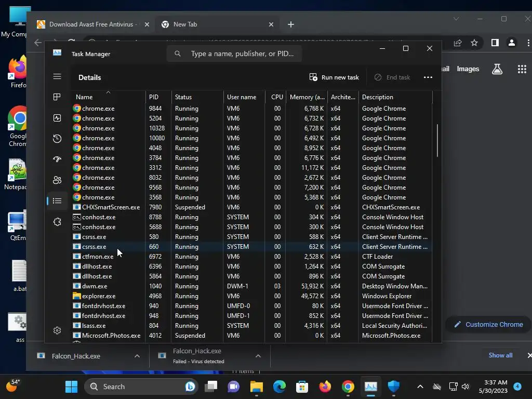Select chrome.exe row with PID 3312

point(252,168)
